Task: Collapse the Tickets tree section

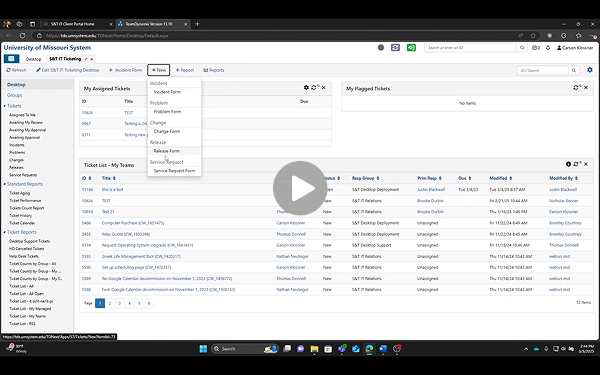Action: point(5,106)
